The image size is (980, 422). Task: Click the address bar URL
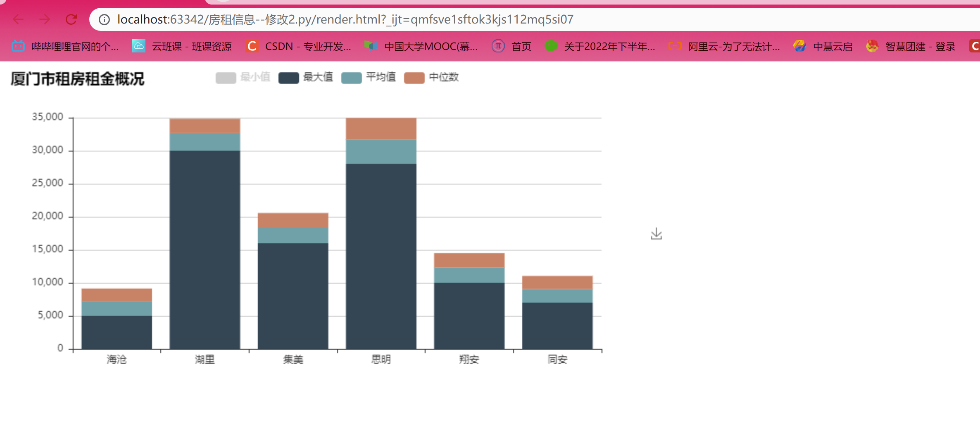[345, 19]
